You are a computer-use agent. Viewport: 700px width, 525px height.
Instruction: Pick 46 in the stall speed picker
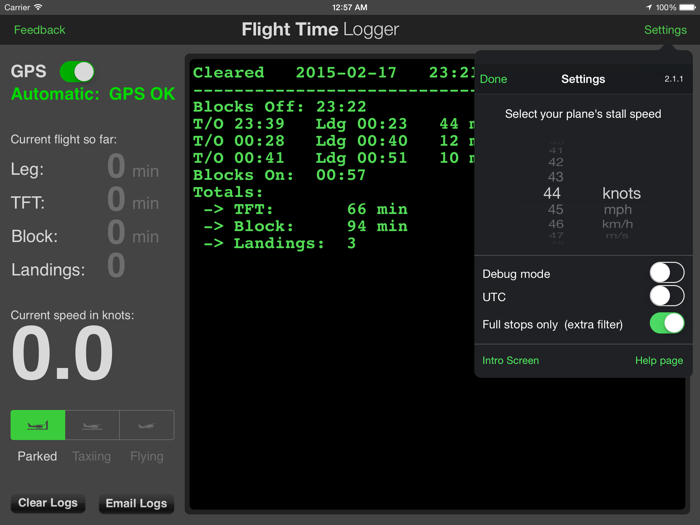pos(556,224)
